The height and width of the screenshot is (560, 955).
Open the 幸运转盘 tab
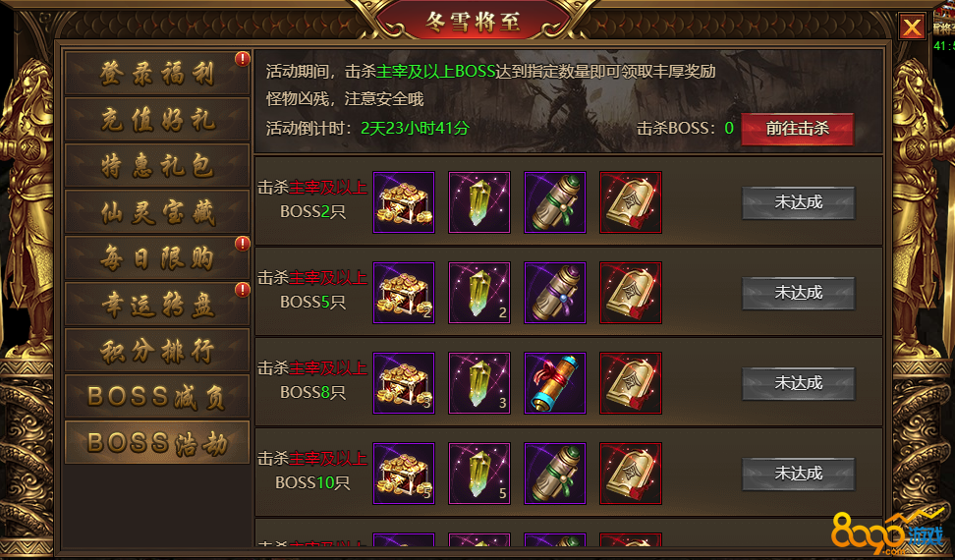point(157,304)
